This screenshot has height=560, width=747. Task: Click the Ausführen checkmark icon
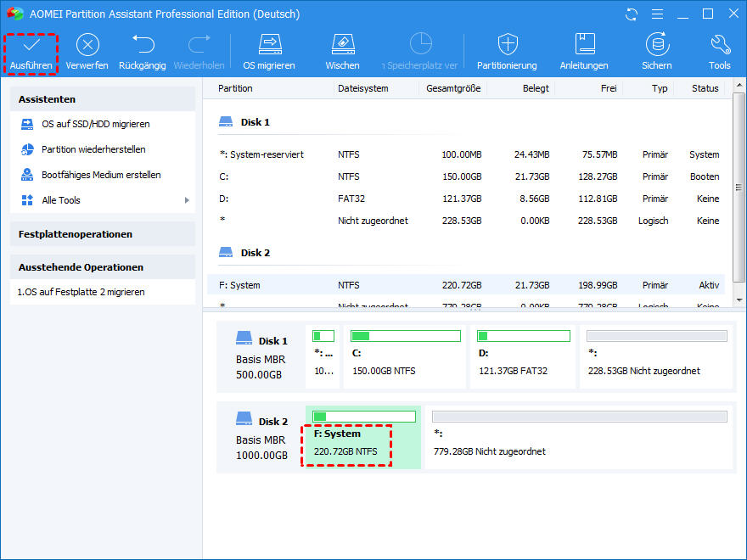(x=31, y=45)
